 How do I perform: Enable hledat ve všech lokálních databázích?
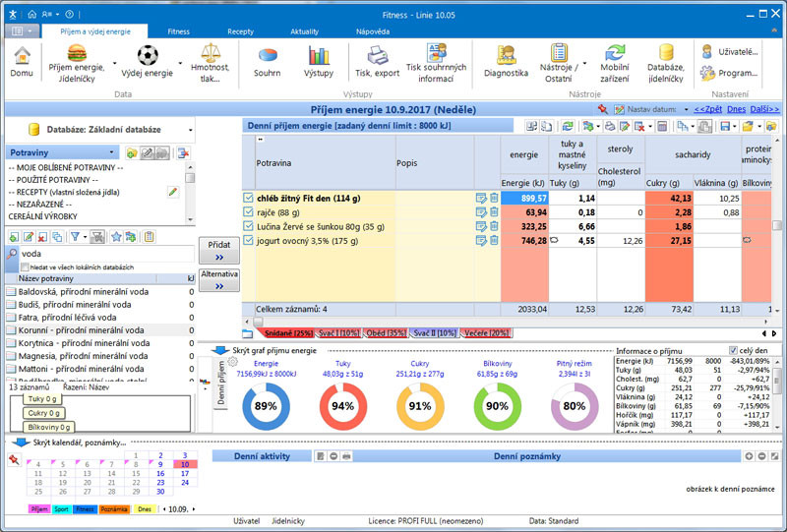25,267
